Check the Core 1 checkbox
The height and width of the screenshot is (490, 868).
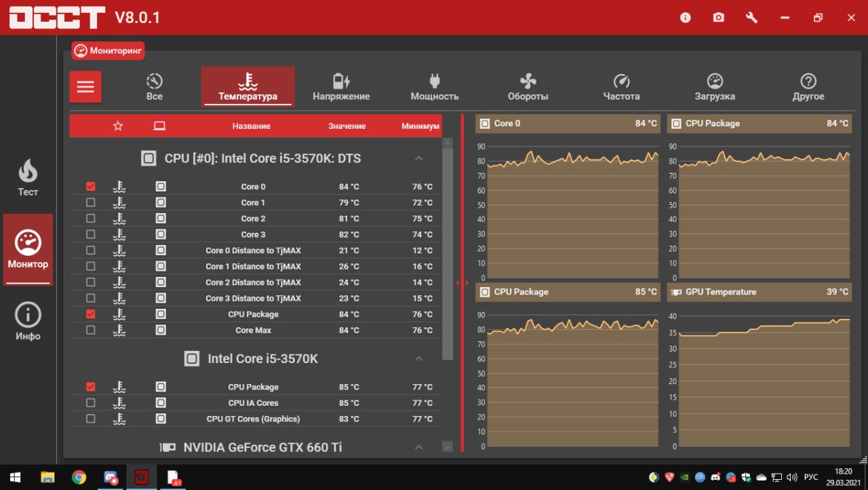(x=91, y=202)
